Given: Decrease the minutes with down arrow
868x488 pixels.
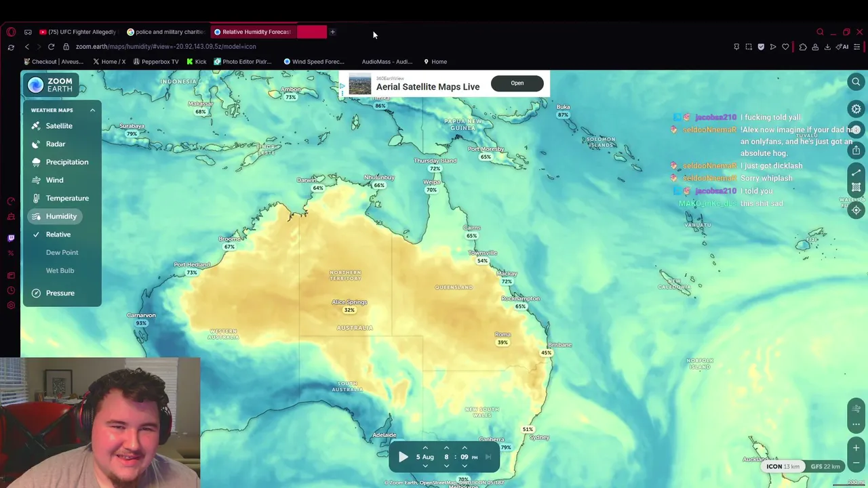Looking at the screenshot, I should pos(465,466).
